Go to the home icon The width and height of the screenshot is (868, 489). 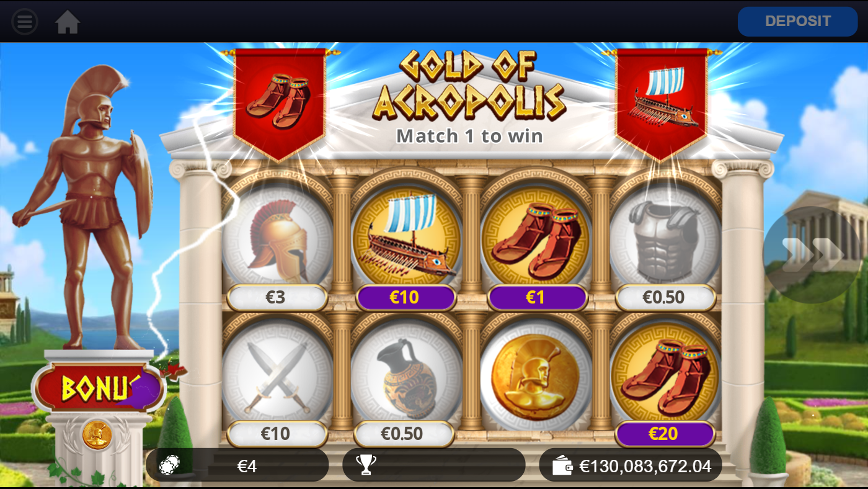tap(68, 22)
